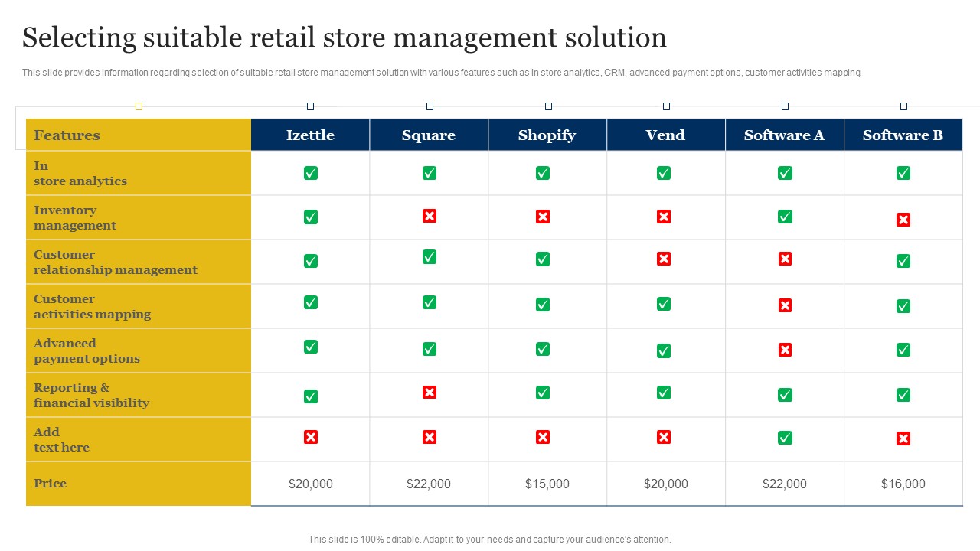
Task: Select the Software A column header
Action: click(785, 135)
